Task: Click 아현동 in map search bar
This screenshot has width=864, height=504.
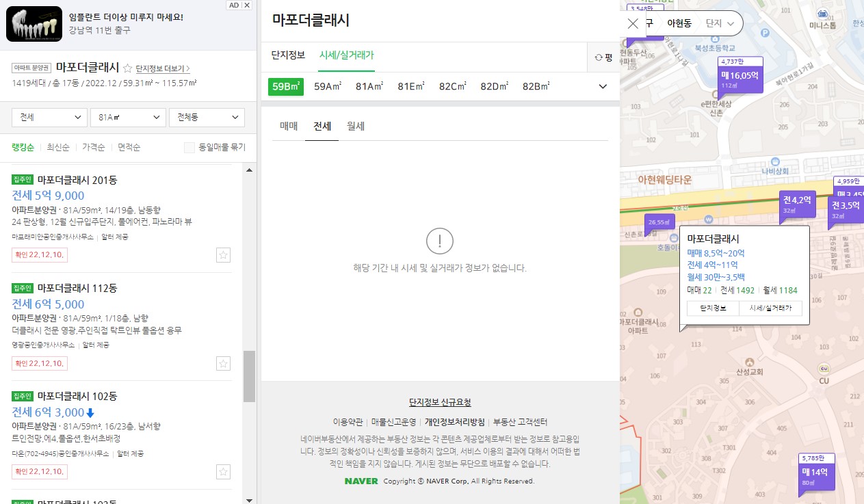Action: click(x=679, y=23)
